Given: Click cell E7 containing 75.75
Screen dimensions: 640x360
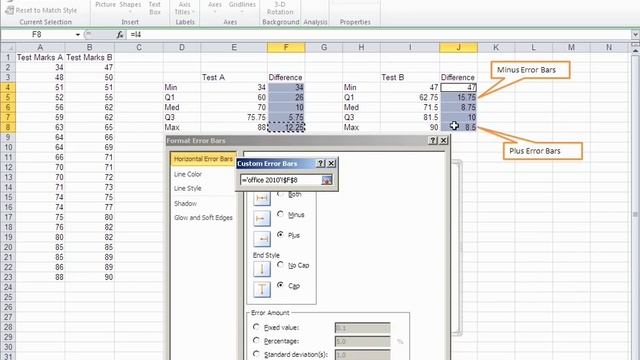Looking at the screenshot, I should [234, 118].
